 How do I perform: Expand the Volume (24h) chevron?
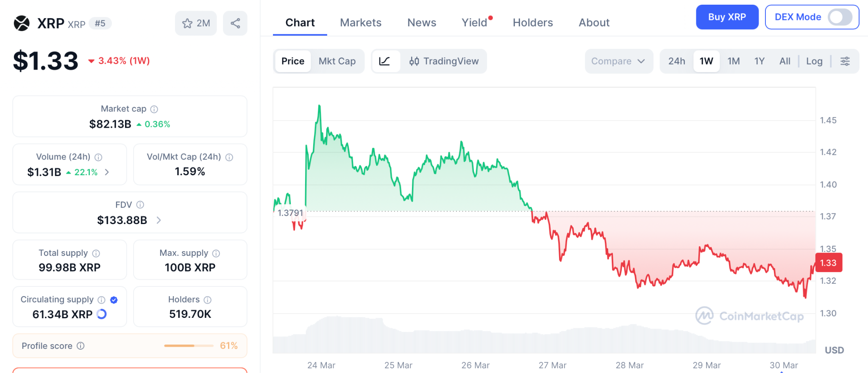(x=107, y=172)
